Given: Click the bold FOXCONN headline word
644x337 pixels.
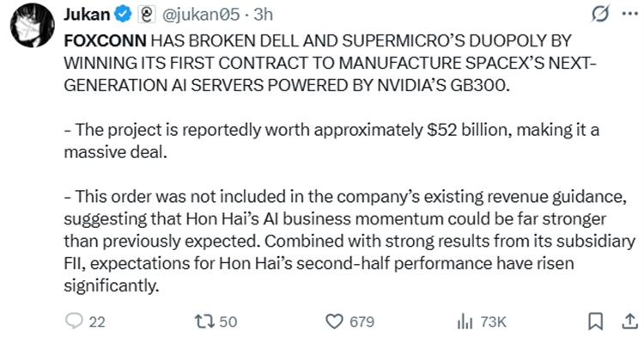Looking at the screenshot, I should [x=105, y=40].
